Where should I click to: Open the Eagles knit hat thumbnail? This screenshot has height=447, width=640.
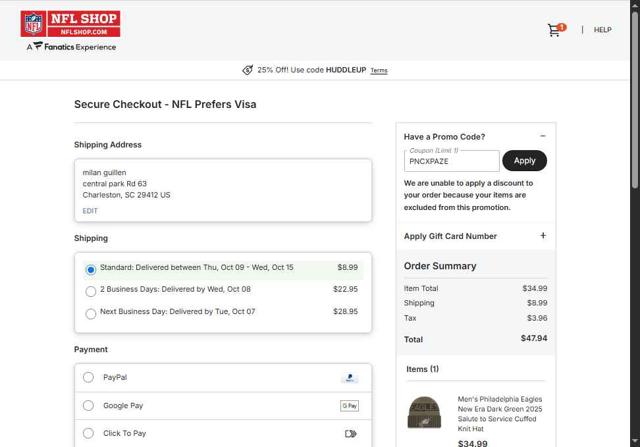click(424, 412)
